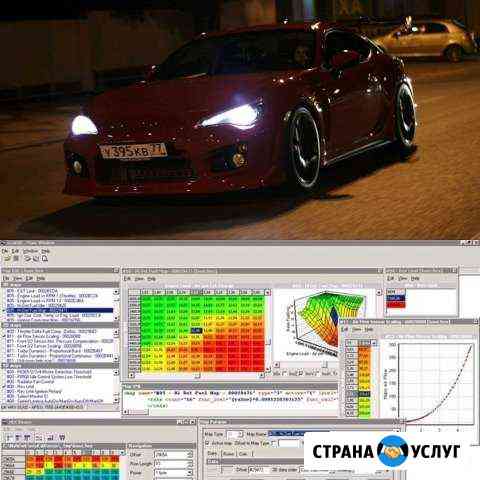Screen dimensions: 480x480
Task: Click the up arrow of the top map list scrollbar
Action: tap(116, 292)
